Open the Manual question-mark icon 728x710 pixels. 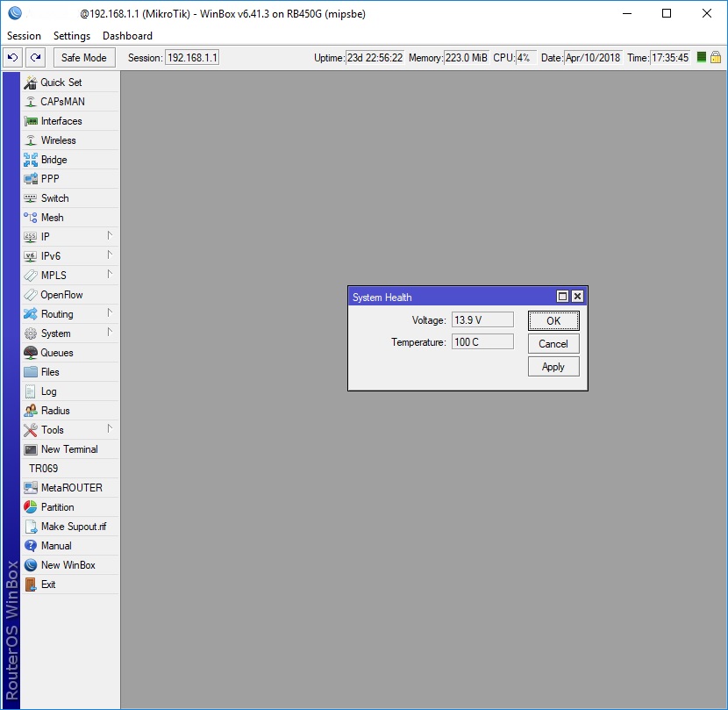(x=30, y=546)
